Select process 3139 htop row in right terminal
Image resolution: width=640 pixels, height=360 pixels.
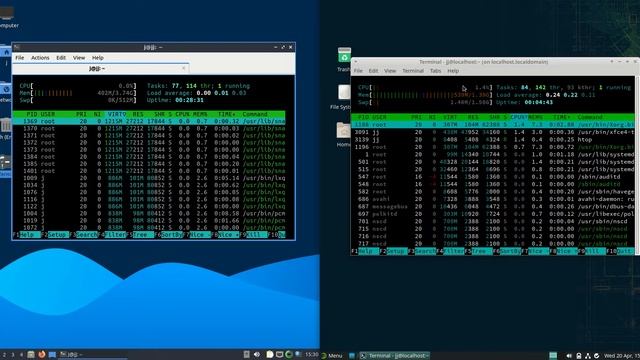493,140
